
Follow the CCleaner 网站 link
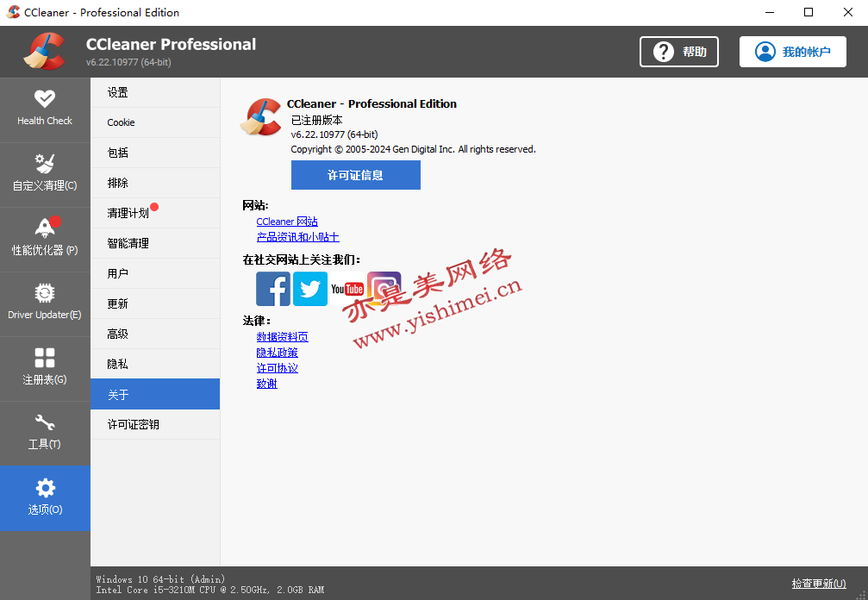tap(287, 222)
